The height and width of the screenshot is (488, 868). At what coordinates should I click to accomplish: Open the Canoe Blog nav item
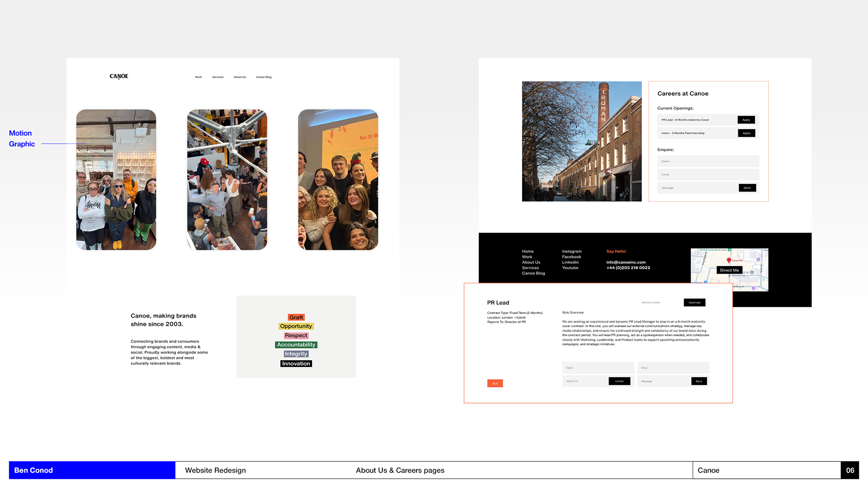[x=264, y=77]
